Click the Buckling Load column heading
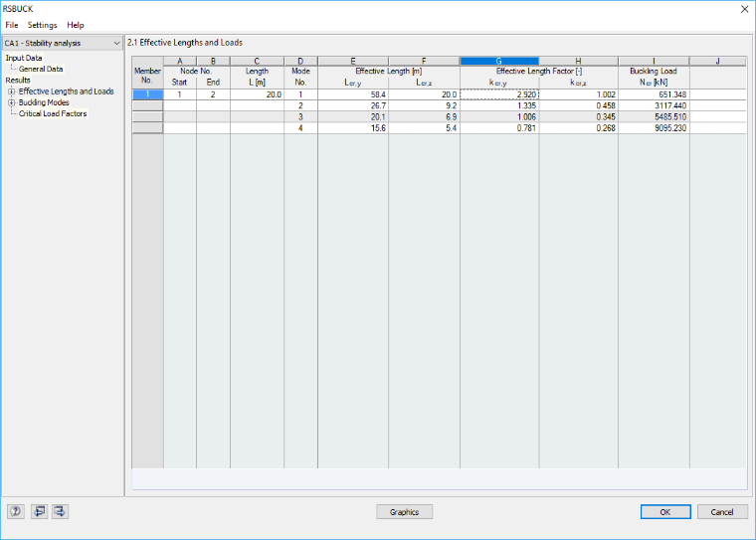Screen dimensions: 756x540 pos(654,71)
